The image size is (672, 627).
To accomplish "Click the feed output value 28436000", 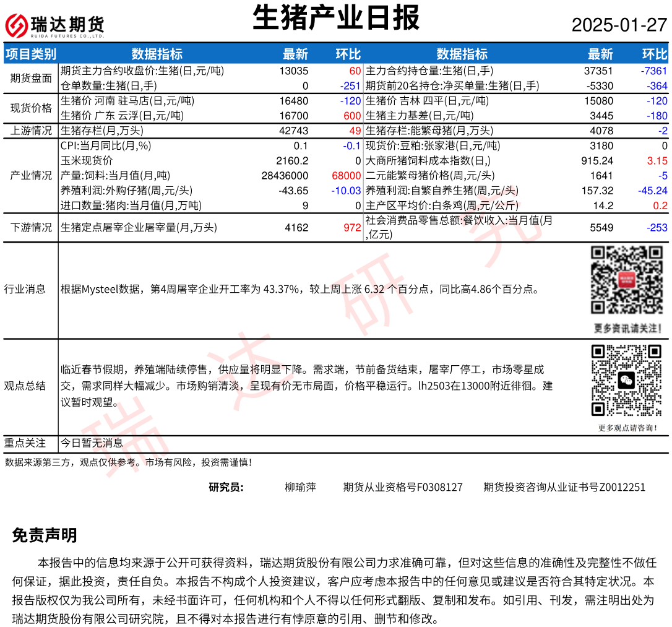I will click(285, 176).
